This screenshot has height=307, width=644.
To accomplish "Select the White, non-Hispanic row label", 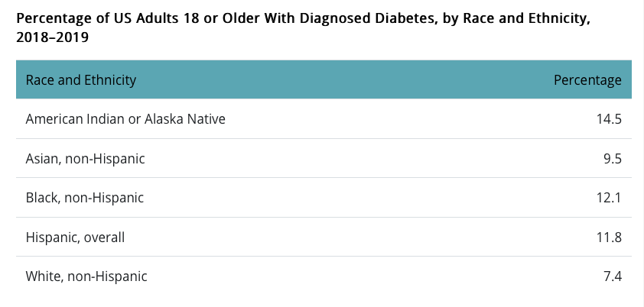I will pos(86,276).
